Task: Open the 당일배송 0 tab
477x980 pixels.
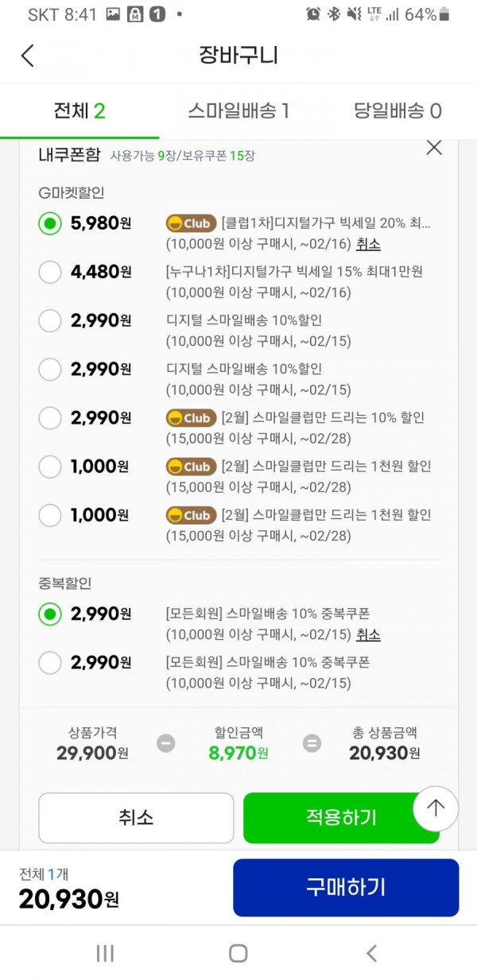Action: 397,110
